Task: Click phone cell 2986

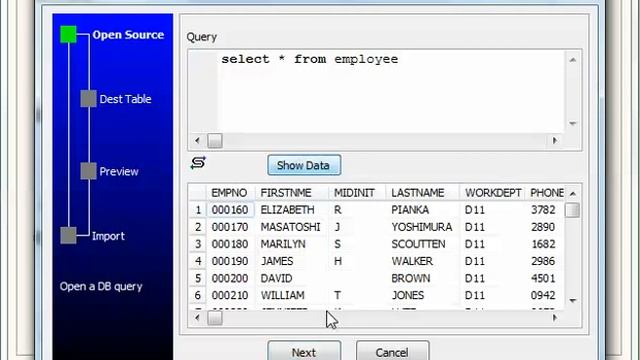Action: (x=545, y=261)
